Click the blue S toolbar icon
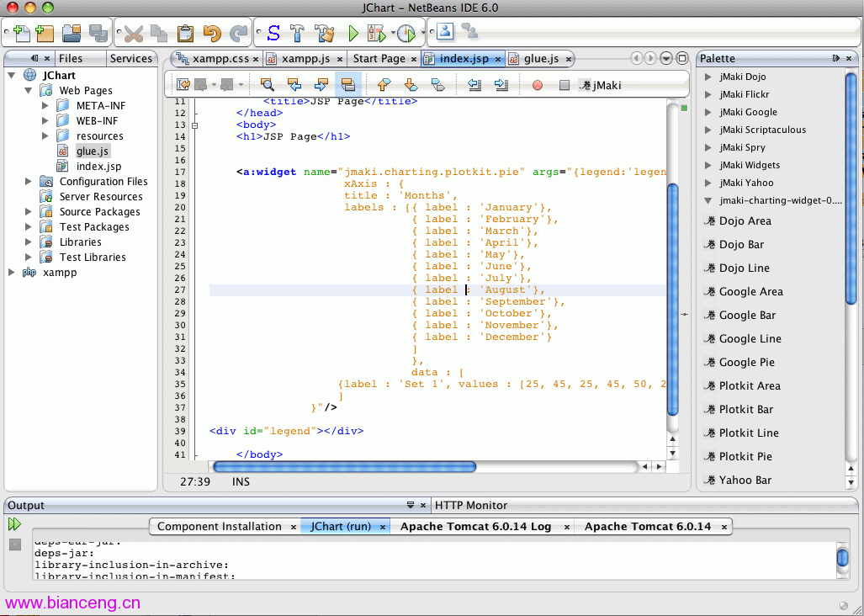 [x=273, y=33]
